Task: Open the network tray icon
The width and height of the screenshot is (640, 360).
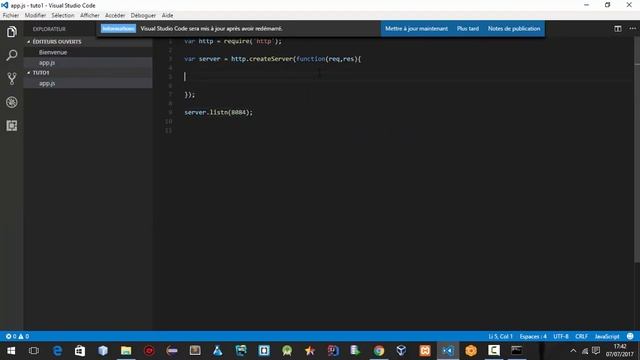Action: click(585, 351)
